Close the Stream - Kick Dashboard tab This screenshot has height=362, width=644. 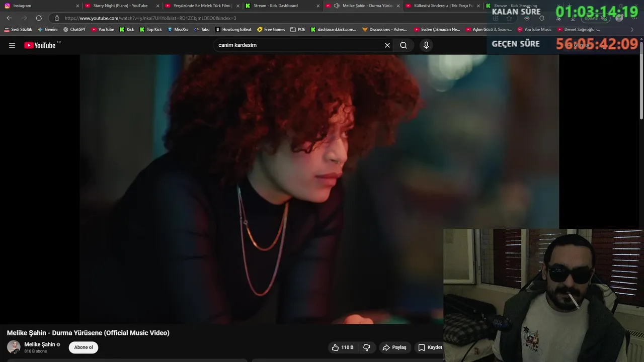[318, 6]
